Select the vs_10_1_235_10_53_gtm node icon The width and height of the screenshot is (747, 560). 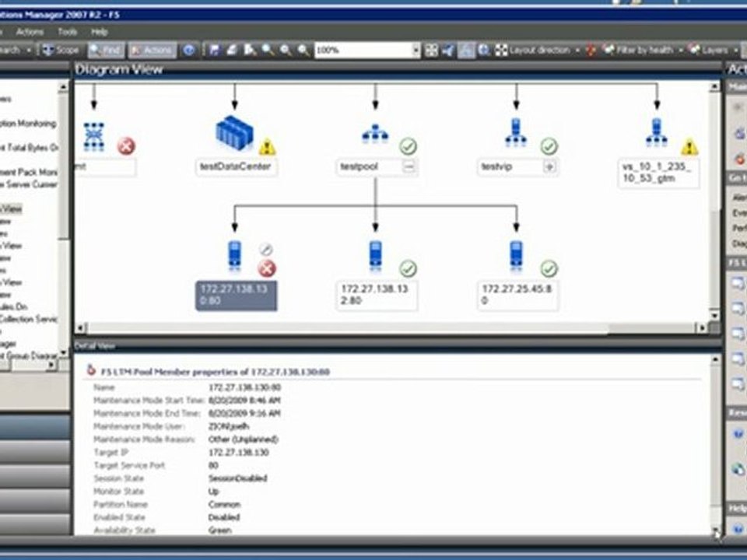pyautogui.click(x=657, y=132)
